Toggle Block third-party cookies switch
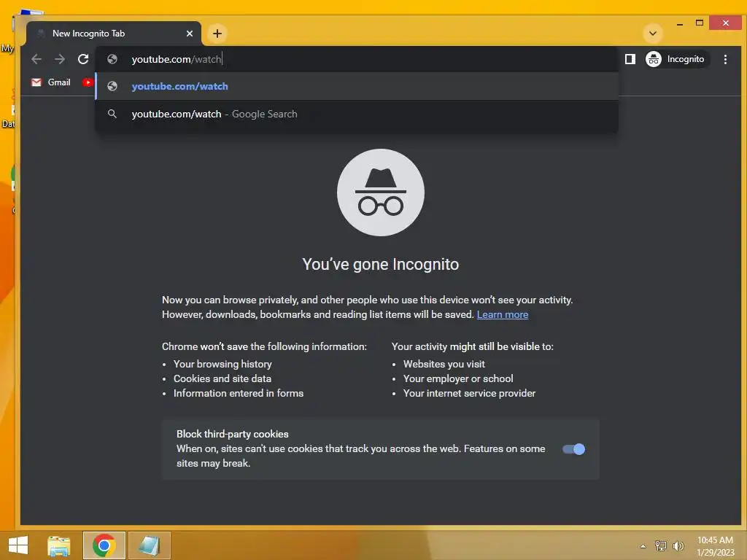The height and width of the screenshot is (560, 747). pos(573,449)
